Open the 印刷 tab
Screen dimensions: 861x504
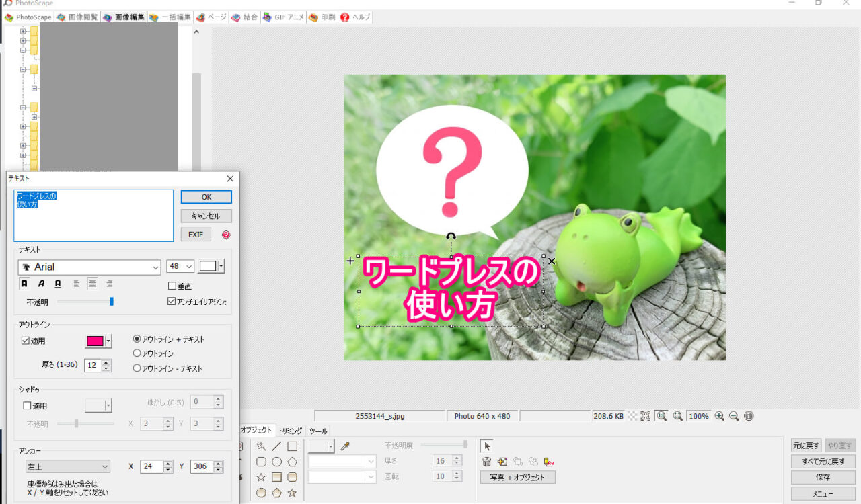pos(322,17)
